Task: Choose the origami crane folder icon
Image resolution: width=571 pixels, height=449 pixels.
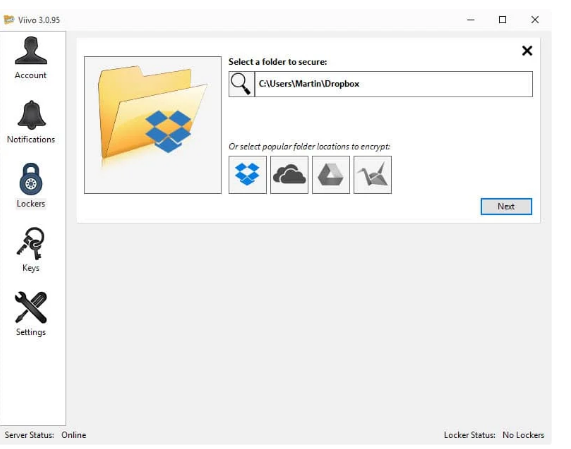Action: [x=372, y=175]
